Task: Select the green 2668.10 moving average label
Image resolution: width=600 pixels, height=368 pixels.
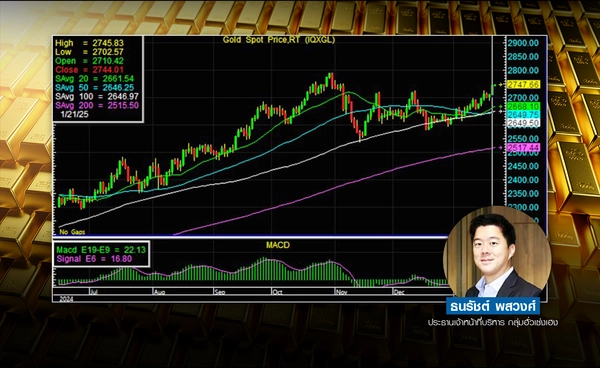Action: [x=523, y=106]
